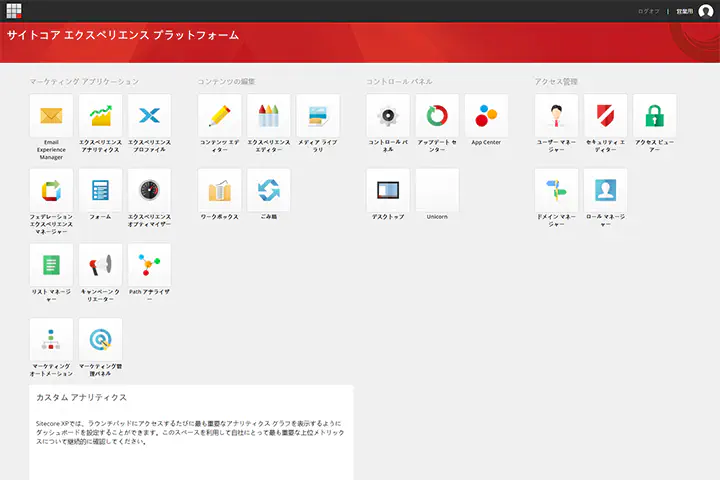720x480 pixels.
Task: Open ロール マネージャー tile
Action: tap(606, 190)
